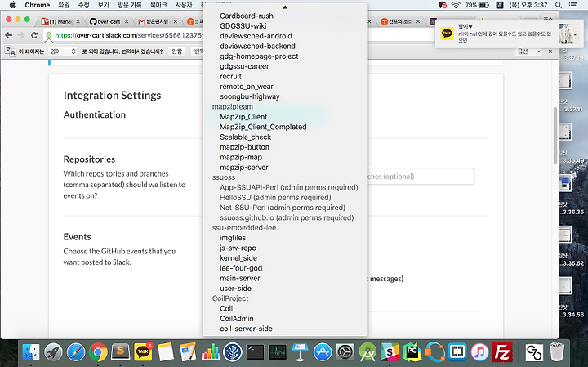Screen dimensions: 588x367
Task: Pick soongbu-highway repository
Action: (249, 96)
